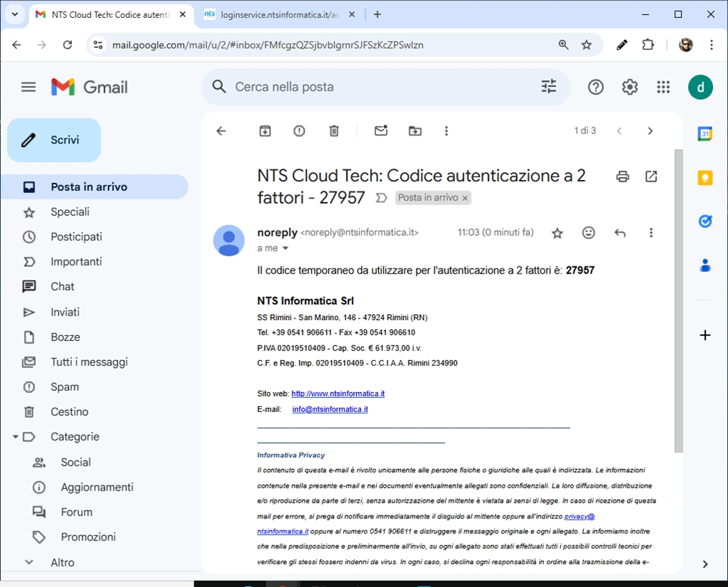Hide side panel chevron at bottom right
Viewport: 728px width, 587px height.
click(x=705, y=564)
